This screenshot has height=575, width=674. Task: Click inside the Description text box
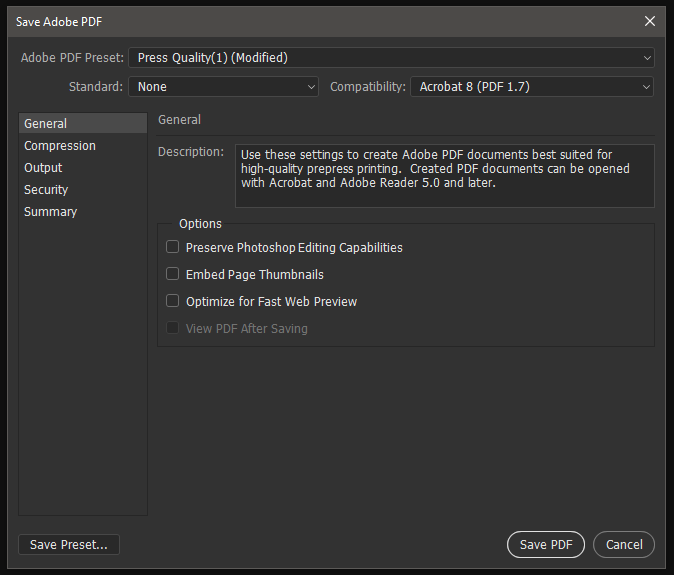pos(445,176)
